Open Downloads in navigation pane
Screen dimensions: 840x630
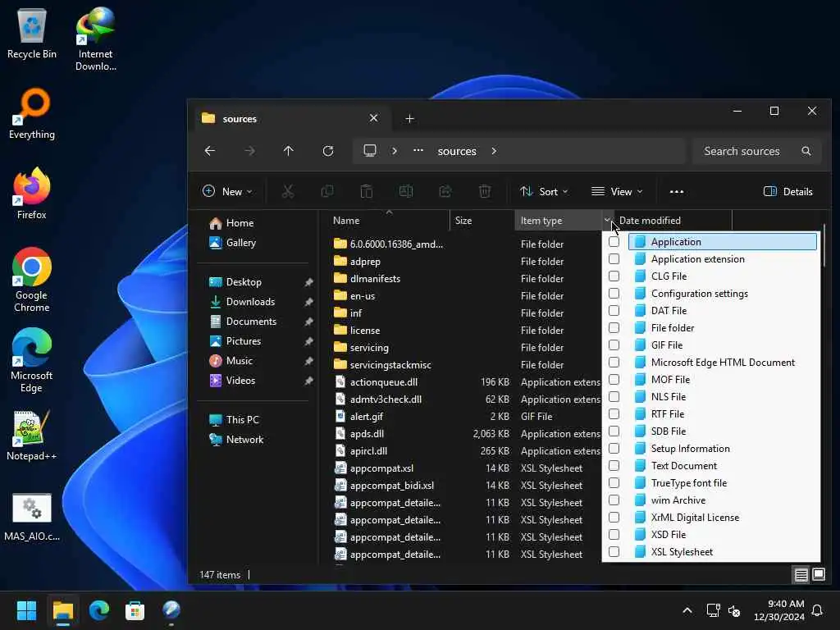[250, 302]
